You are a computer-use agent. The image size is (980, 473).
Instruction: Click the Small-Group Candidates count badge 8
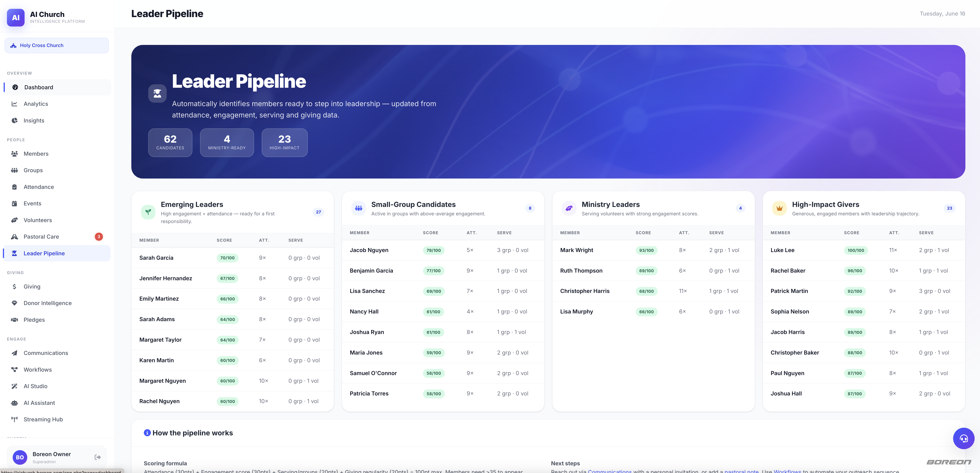click(x=530, y=208)
